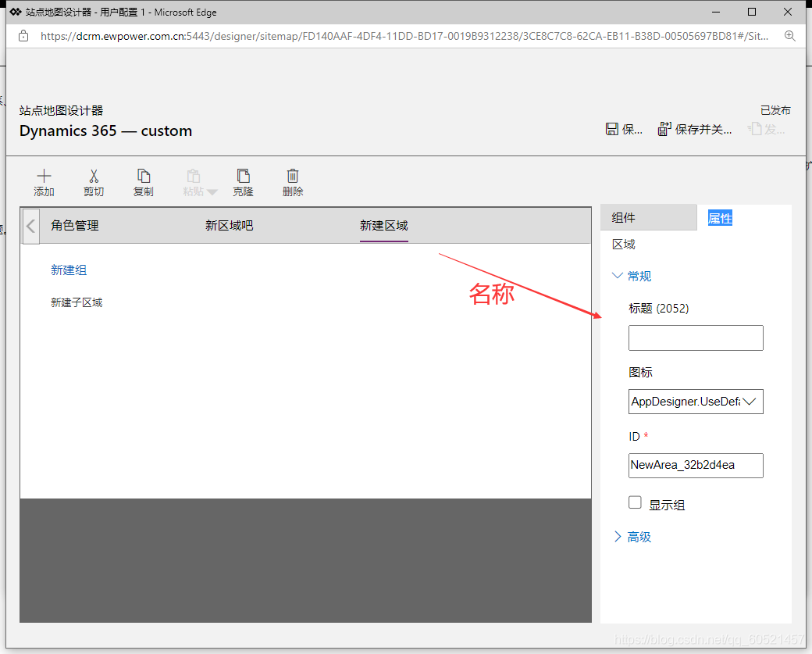This screenshot has height=654, width=812.
Task: Switch to the 属性 tab
Action: pos(720,219)
